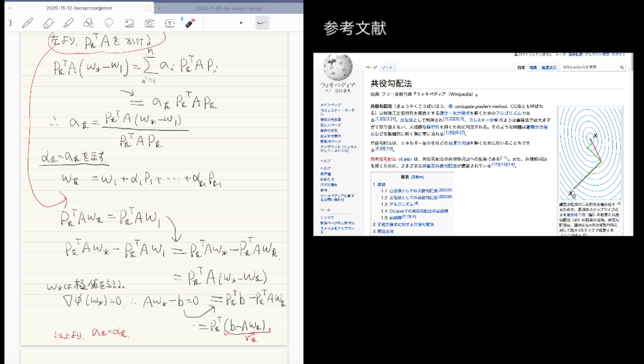Open the コレスキー分解 article link
Screen dimensions: 644x364
click(x=483, y=120)
